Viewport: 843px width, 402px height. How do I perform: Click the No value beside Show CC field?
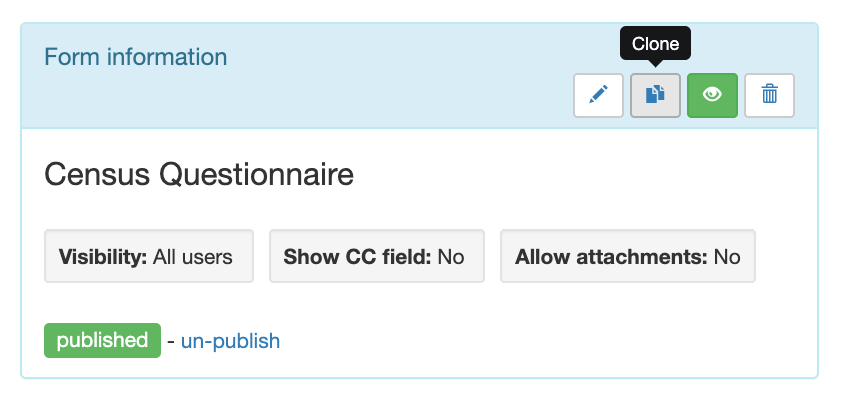point(451,256)
